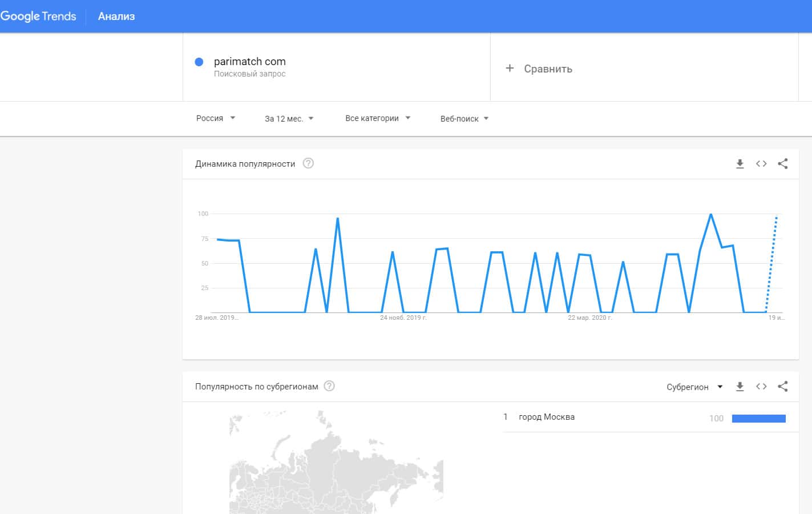The width and height of the screenshot is (812, 514).
Task: Share the popularity dynamics chart
Action: pos(783,164)
